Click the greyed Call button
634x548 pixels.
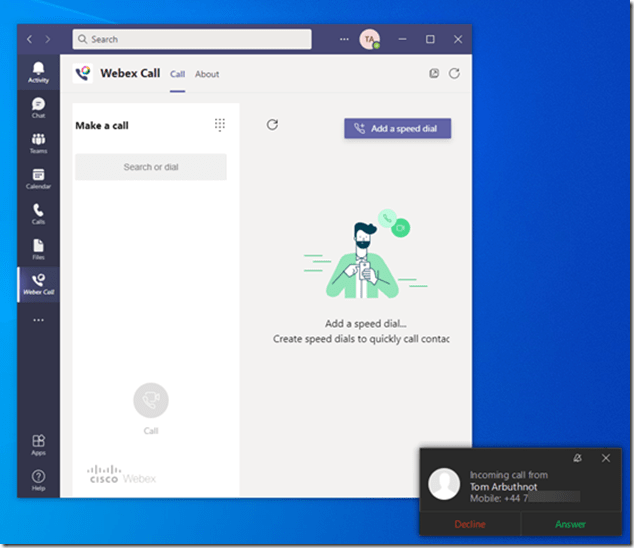(151, 400)
